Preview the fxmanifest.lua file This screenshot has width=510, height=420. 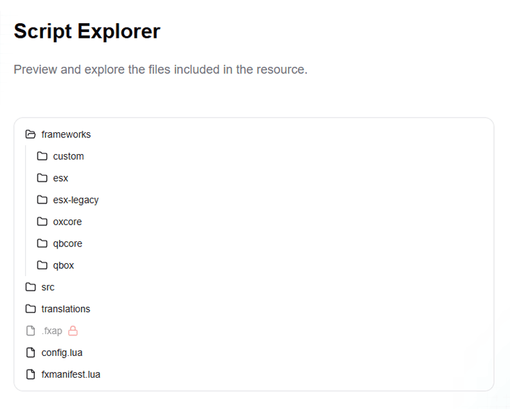(71, 374)
